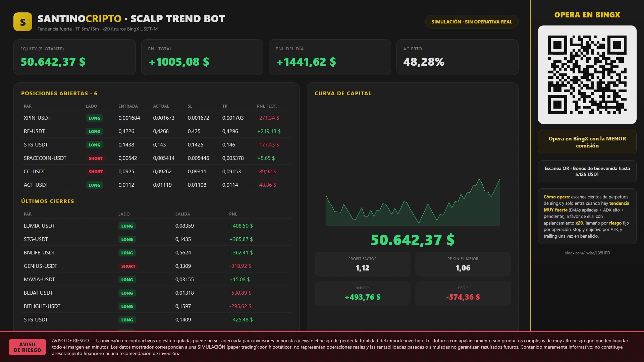This screenshot has height=362, width=644.
Task: Click the LONG badge on ACT-USDT row
Action: point(94,185)
